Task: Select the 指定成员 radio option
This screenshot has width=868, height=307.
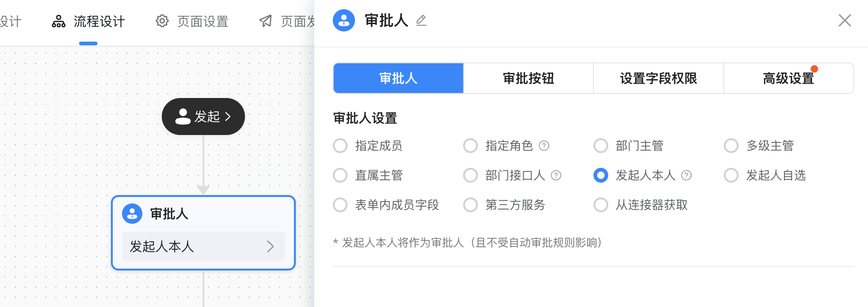Action: pos(340,146)
